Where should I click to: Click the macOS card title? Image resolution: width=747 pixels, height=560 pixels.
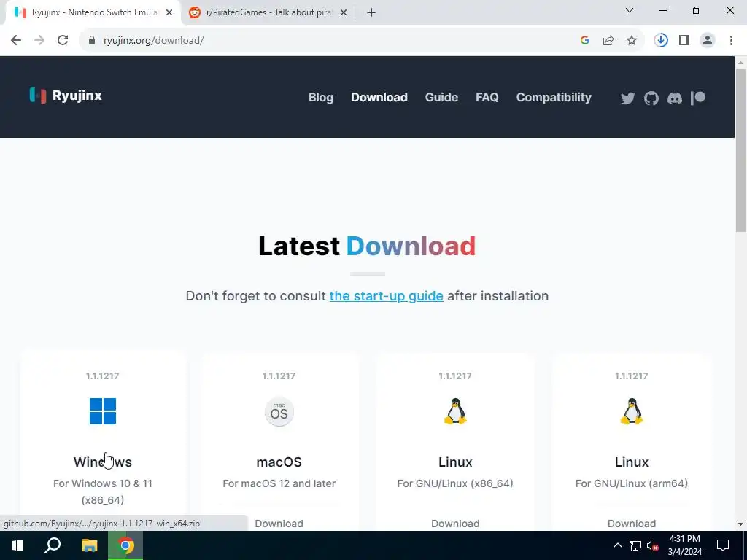click(279, 462)
